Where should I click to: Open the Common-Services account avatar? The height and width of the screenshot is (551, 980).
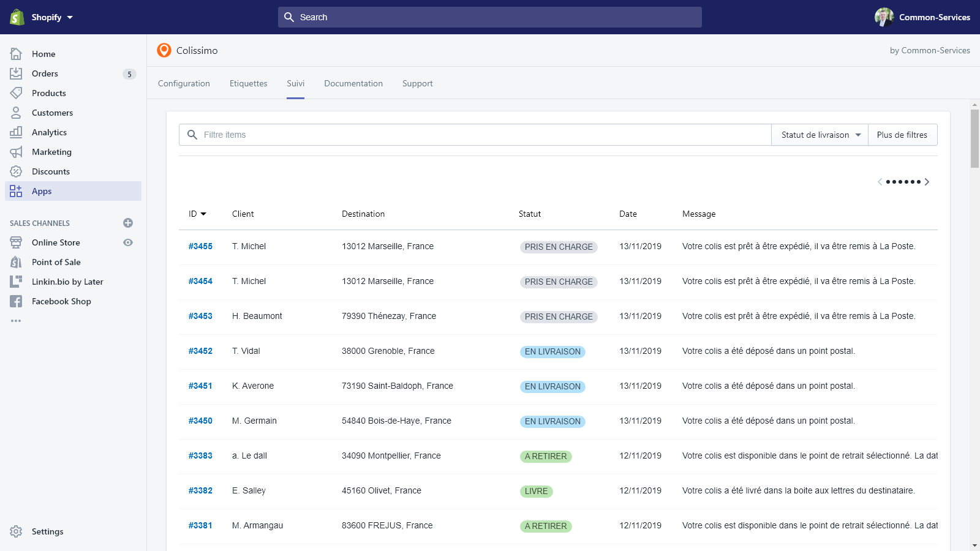tap(884, 17)
